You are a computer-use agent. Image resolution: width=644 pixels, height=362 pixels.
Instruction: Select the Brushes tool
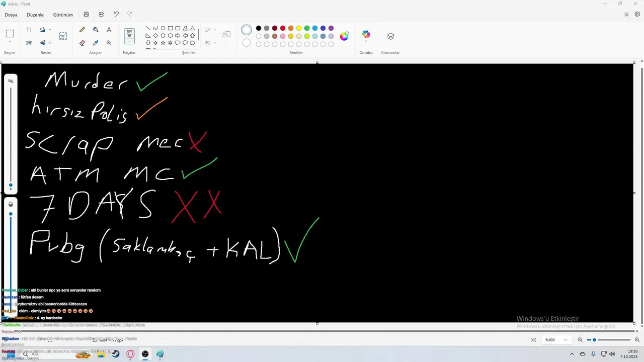coord(129,34)
